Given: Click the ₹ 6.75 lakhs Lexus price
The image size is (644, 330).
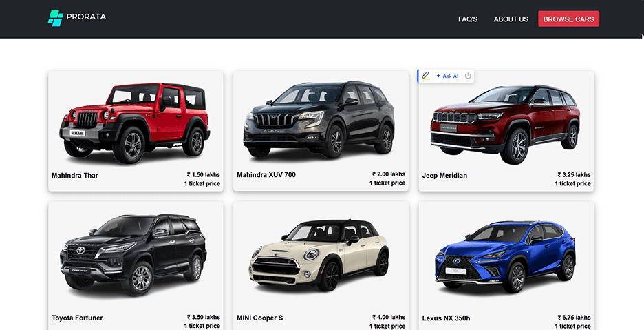Looking at the screenshot, I should pos(575,317).
